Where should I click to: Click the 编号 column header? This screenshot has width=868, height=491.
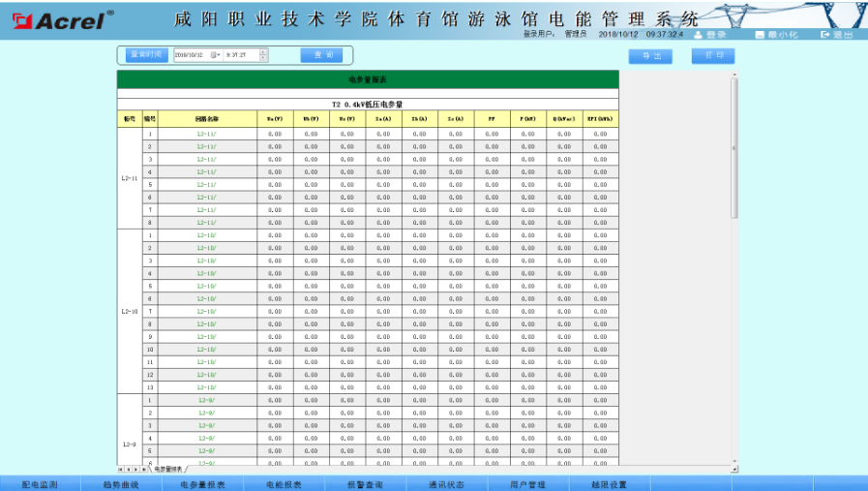pos(150,119)
